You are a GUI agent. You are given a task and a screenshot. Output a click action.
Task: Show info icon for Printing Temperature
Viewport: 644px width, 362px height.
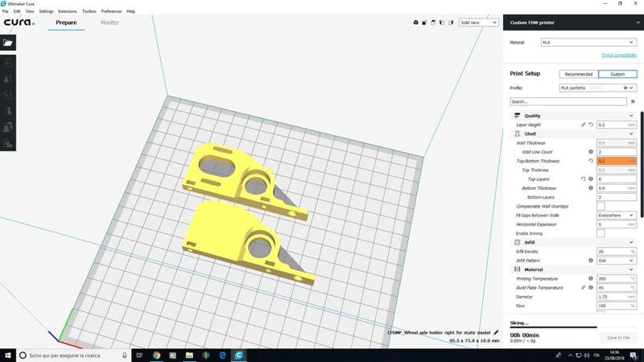(591, 278)
